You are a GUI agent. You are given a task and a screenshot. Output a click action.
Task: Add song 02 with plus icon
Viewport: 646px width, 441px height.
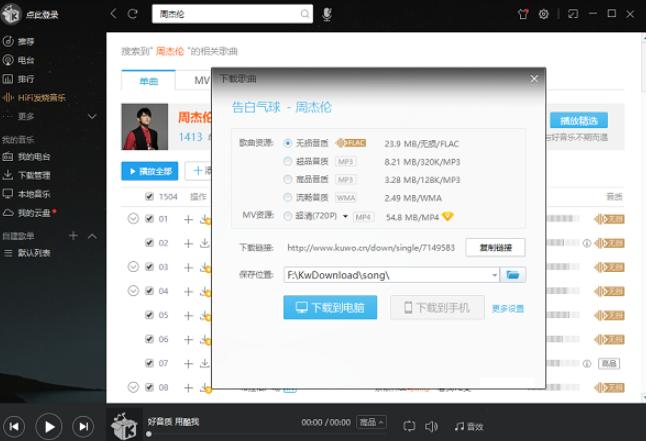188,244
